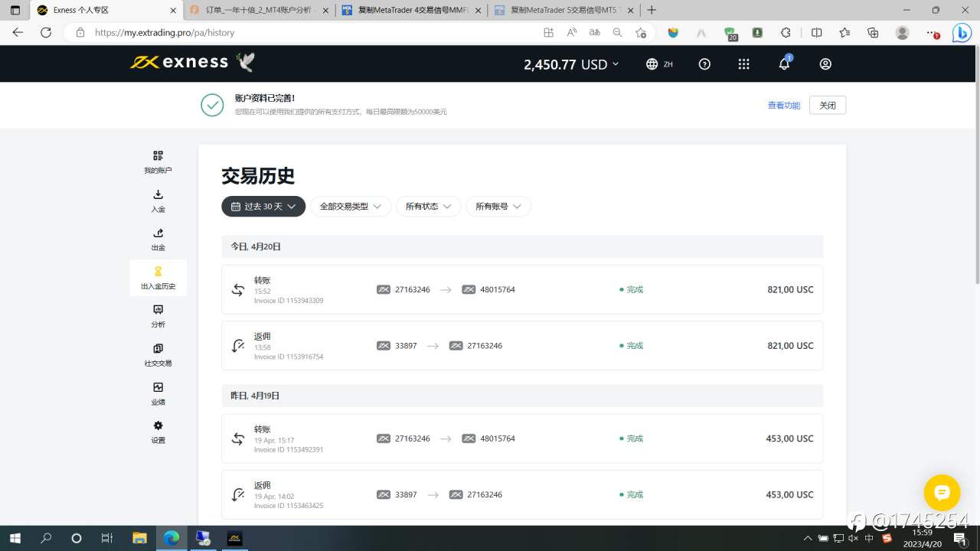The image size is (980, 551).
Task: Open taskbar search magnifier
Action: pos(46,538)
